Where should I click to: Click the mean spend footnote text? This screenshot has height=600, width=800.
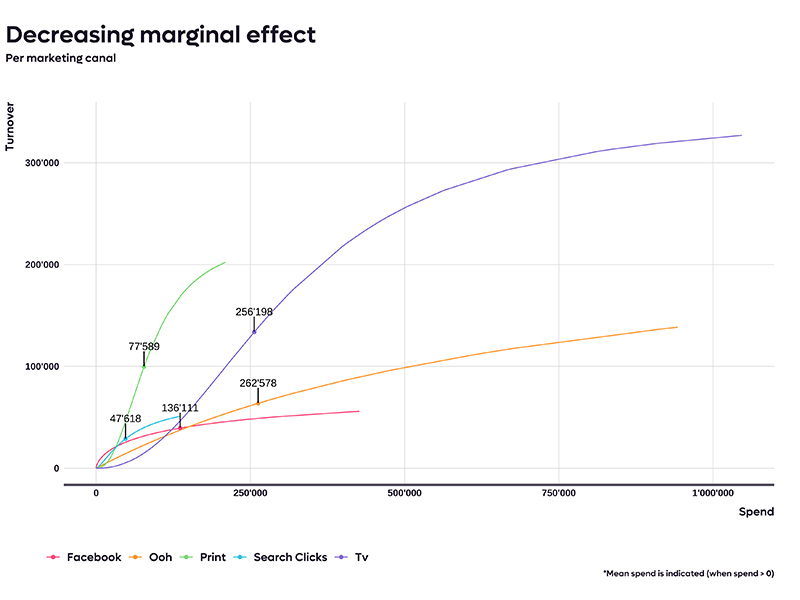(689, 573)
